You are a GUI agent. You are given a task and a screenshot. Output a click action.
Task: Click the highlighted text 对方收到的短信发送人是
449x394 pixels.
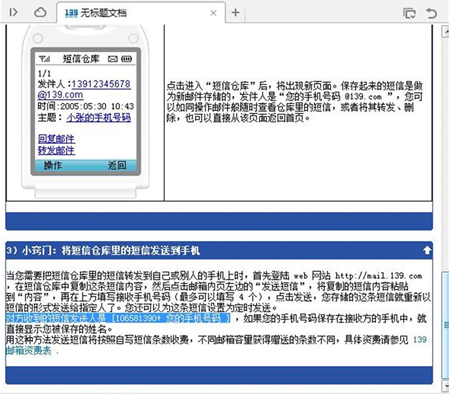click(x=56, y=318)
